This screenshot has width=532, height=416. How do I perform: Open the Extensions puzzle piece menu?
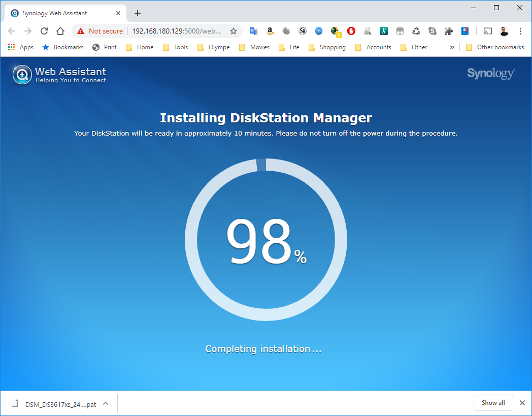[449, 31]
